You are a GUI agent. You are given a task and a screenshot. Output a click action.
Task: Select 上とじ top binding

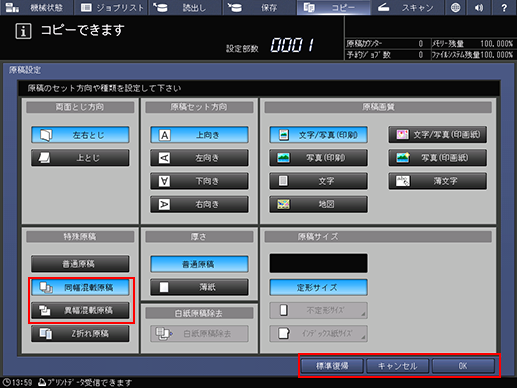click(x=80, y=158)
